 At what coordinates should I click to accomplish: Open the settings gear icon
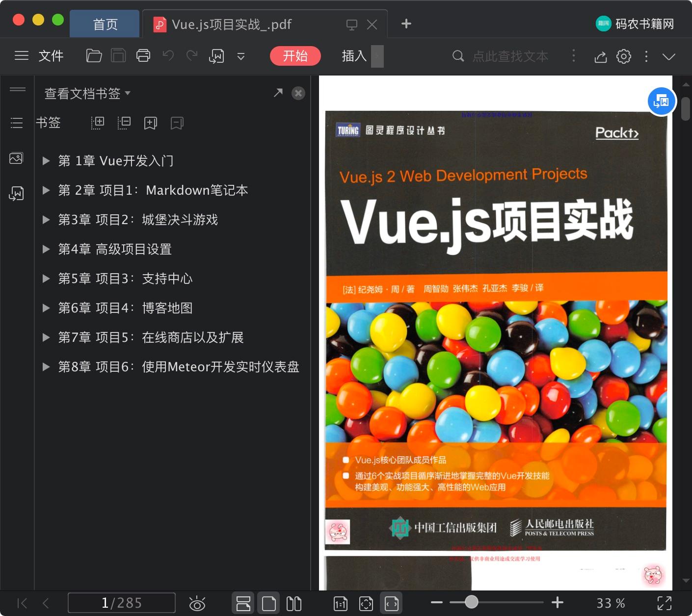(624, 56)
